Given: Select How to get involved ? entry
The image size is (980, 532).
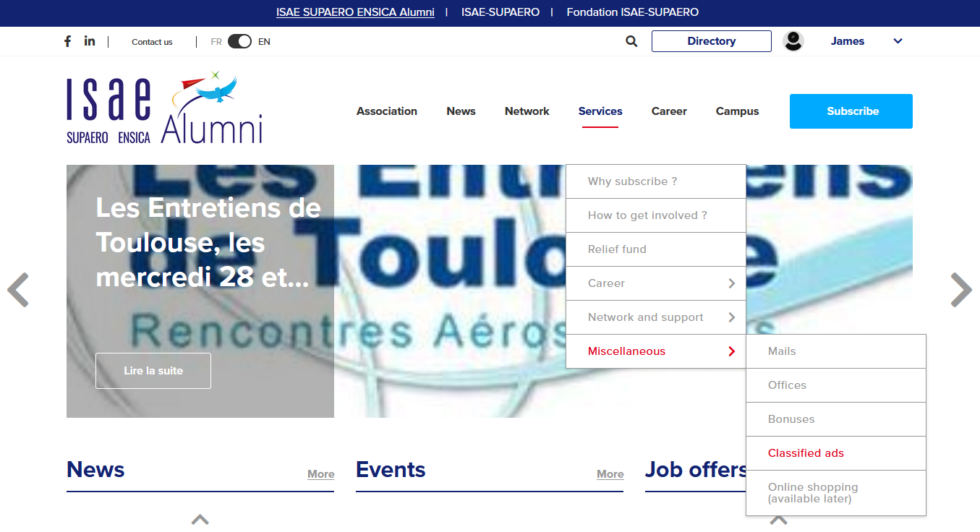Looking at the screenshot, I should point(656,215).
